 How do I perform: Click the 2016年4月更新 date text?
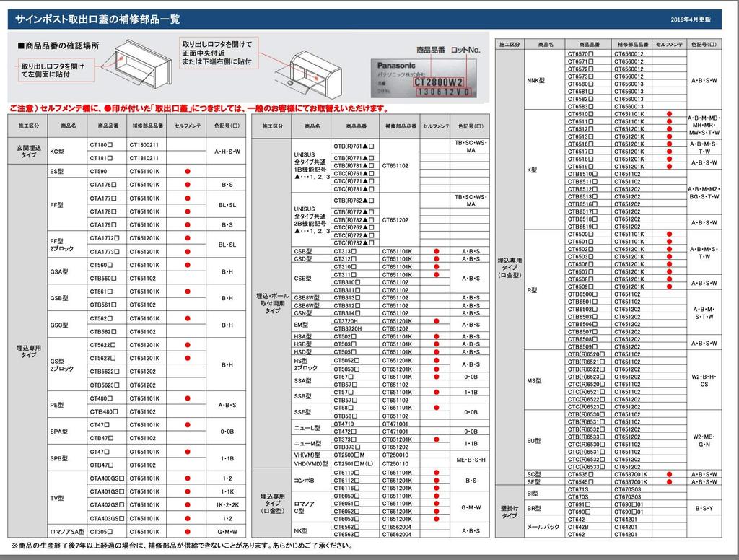[x=691, y=19]
